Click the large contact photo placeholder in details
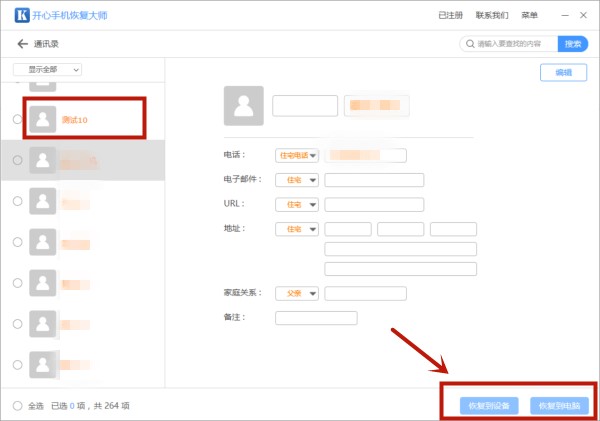 244,106
